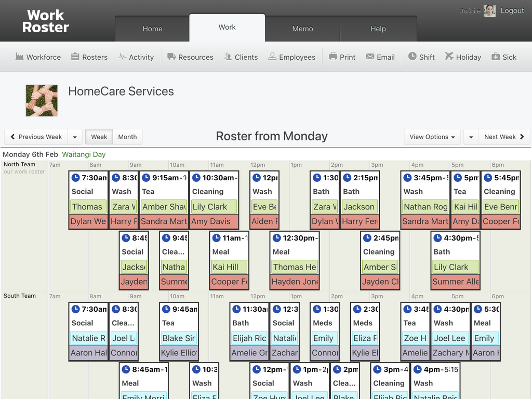
Task: Switch to Week view
Action: click(x=99, y=137)
